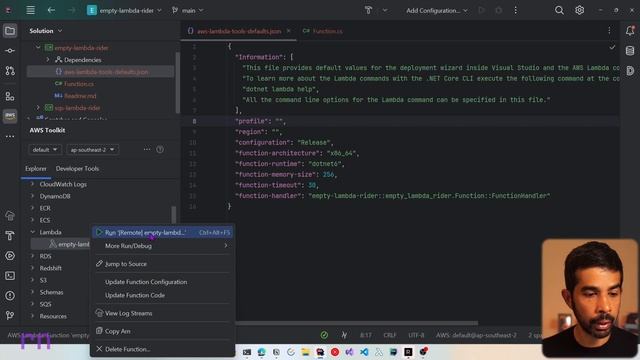Switch to Developer Tools tab

[77, 169]
